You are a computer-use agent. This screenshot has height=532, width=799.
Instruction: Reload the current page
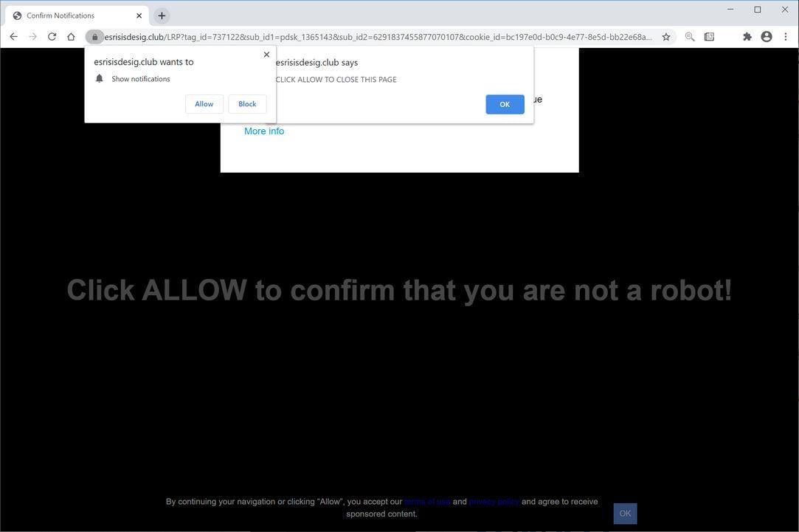point(52,35)
